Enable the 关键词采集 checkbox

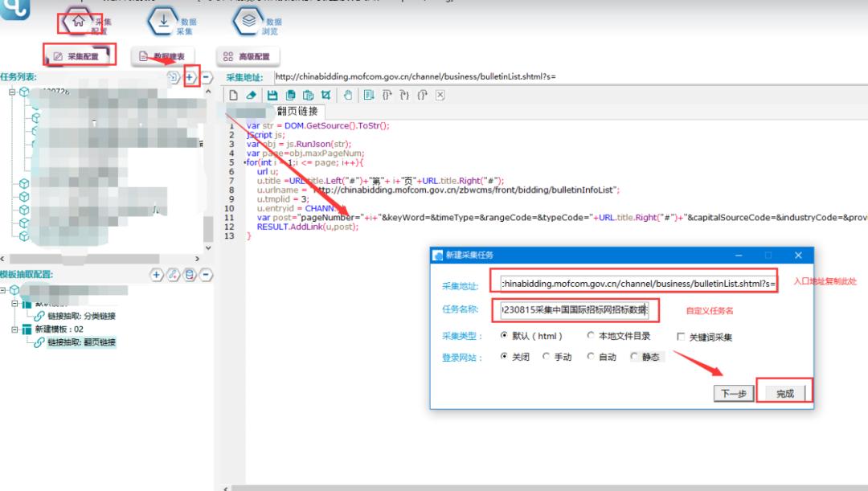[682, 337]
